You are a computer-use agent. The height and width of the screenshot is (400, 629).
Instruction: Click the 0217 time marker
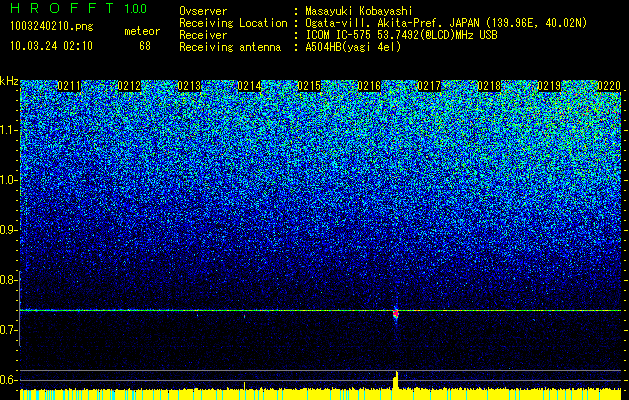point(429,86)
